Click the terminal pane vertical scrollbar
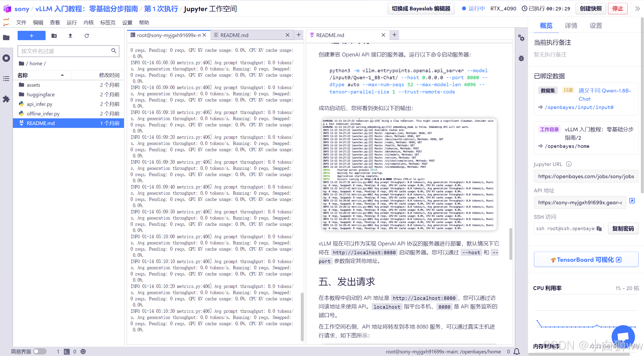This screenshot has height=356, width=644. pyautogui.click(x=302, y=316)
